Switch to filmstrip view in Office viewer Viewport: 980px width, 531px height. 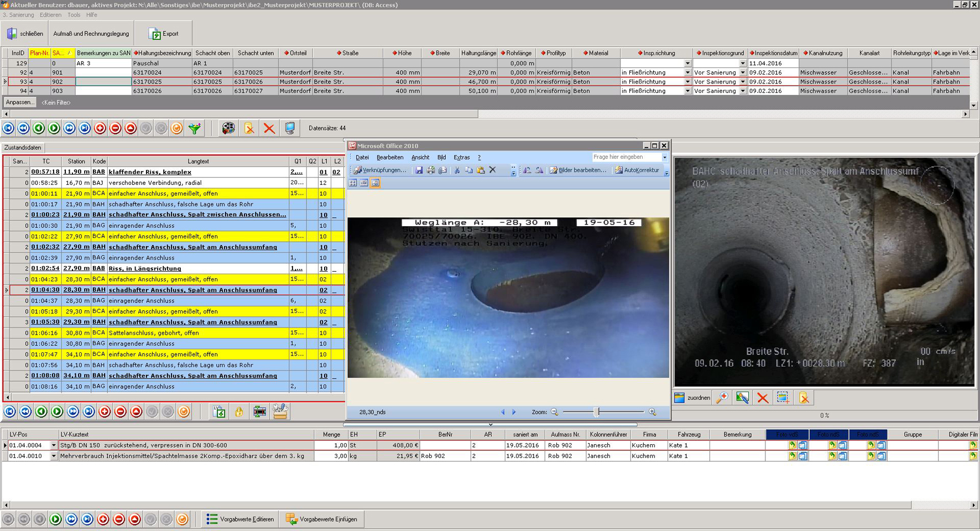tap(364, 183)
